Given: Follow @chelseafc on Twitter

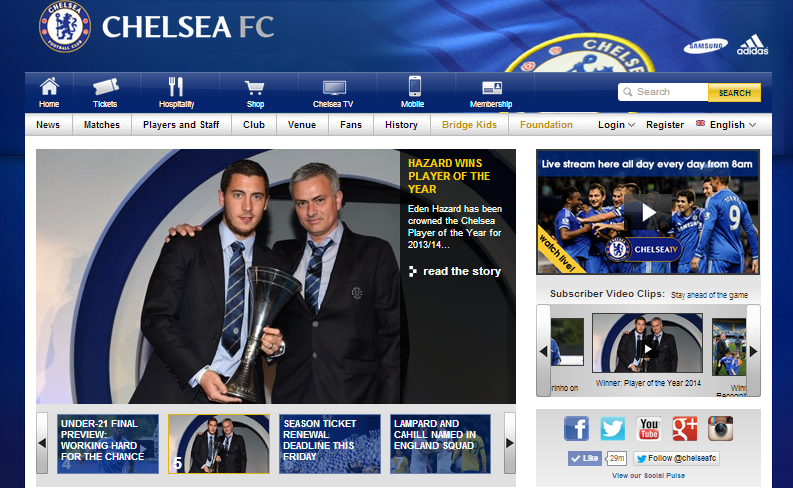Looking at the screenshot, I should click(676, 458).
